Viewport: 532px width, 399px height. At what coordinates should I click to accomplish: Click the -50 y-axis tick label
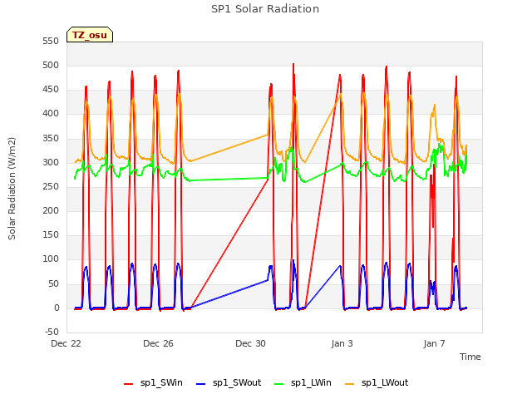coord(52,332)
